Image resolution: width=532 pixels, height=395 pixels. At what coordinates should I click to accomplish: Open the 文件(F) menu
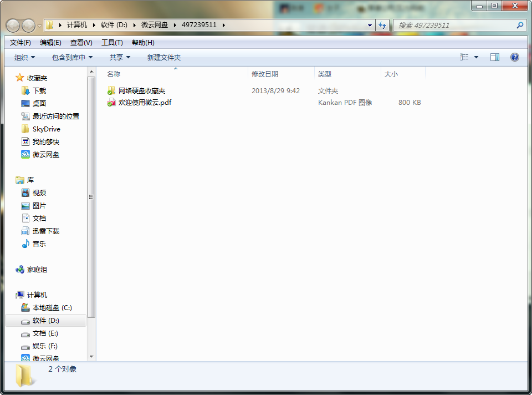21,43
